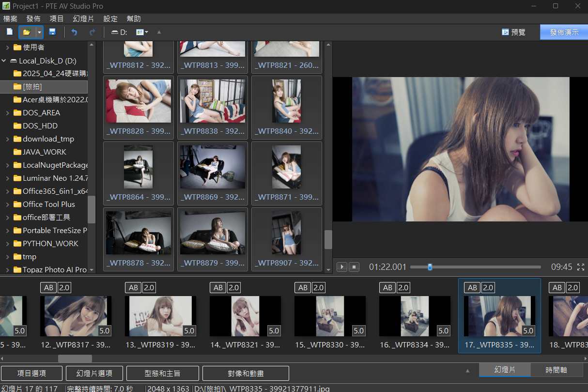Save the project with the floppy disk icon
588x392 pixels.
(x=52, y=32)
